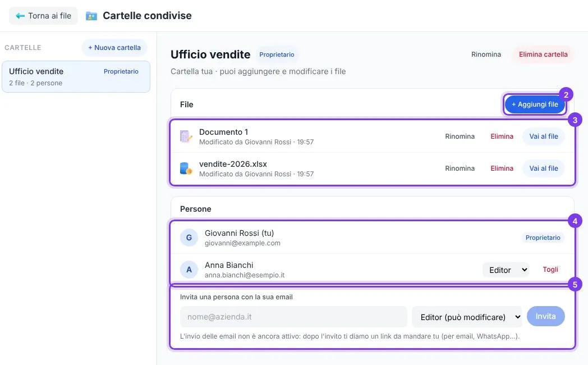This screenshot has width=588, height=365.
Task: Focus the nome@azienda.it email input
Action: [293, 317]
